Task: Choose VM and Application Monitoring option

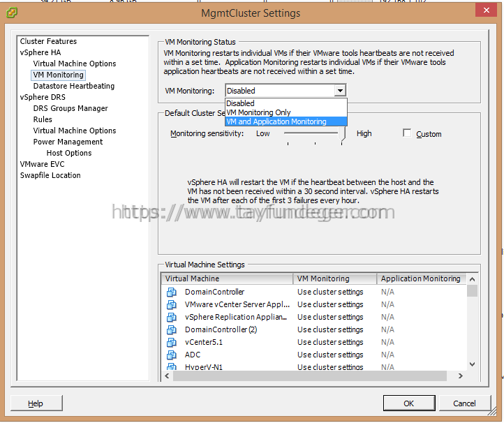Action: (286, 121)
